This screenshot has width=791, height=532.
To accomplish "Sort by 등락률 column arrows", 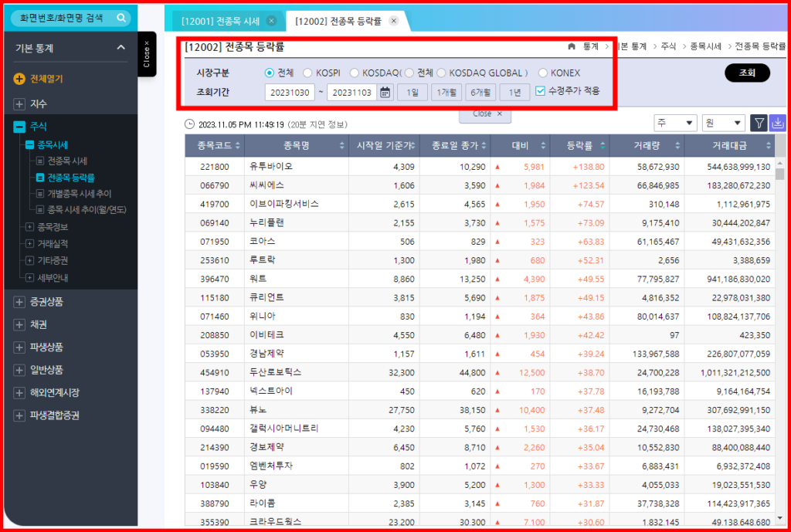I will point(603,146).
